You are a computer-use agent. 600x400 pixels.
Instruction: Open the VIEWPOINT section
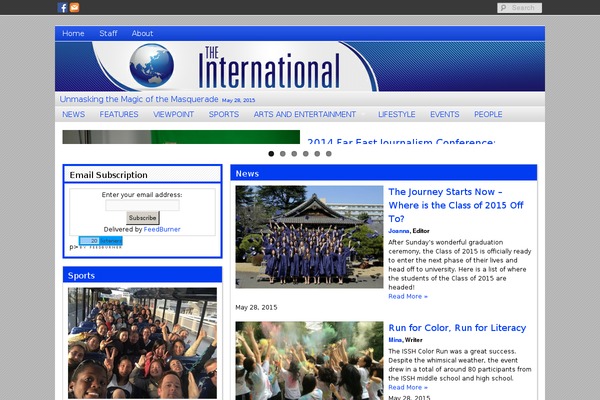click(x=173, y=114)
